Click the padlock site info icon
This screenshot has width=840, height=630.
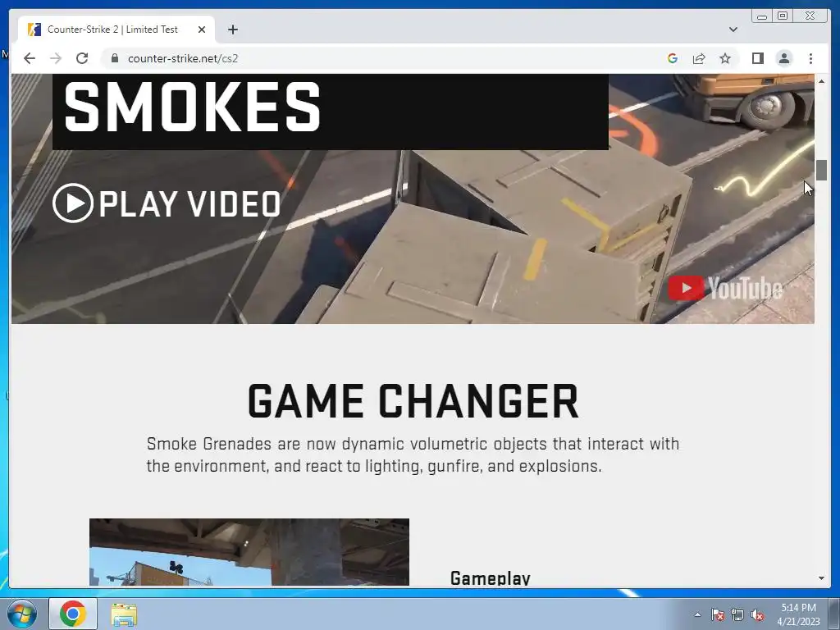[x=114, y=58]
